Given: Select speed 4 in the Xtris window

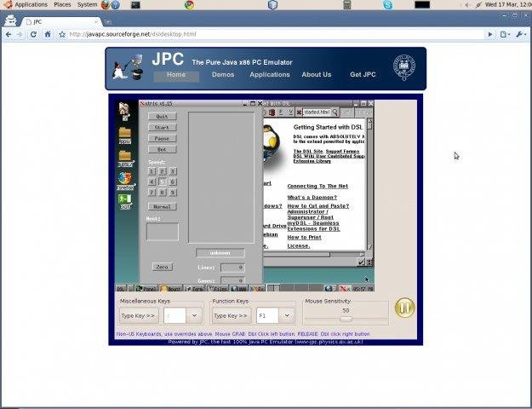Looking at the screenshot, I should (x=152, y=182).
